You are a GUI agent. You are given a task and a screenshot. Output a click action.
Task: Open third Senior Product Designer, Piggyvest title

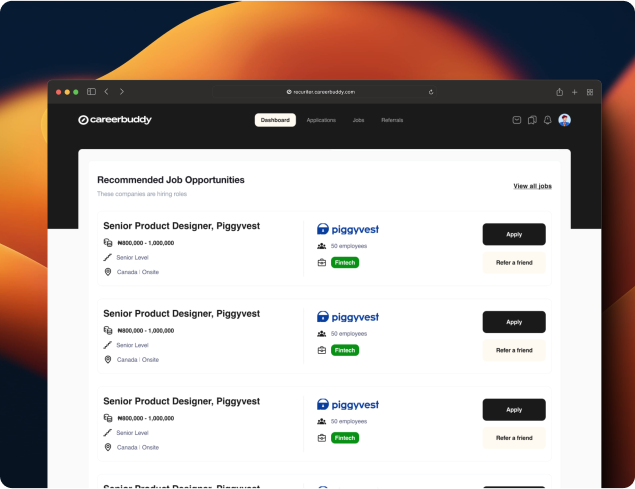coord(181,401)
